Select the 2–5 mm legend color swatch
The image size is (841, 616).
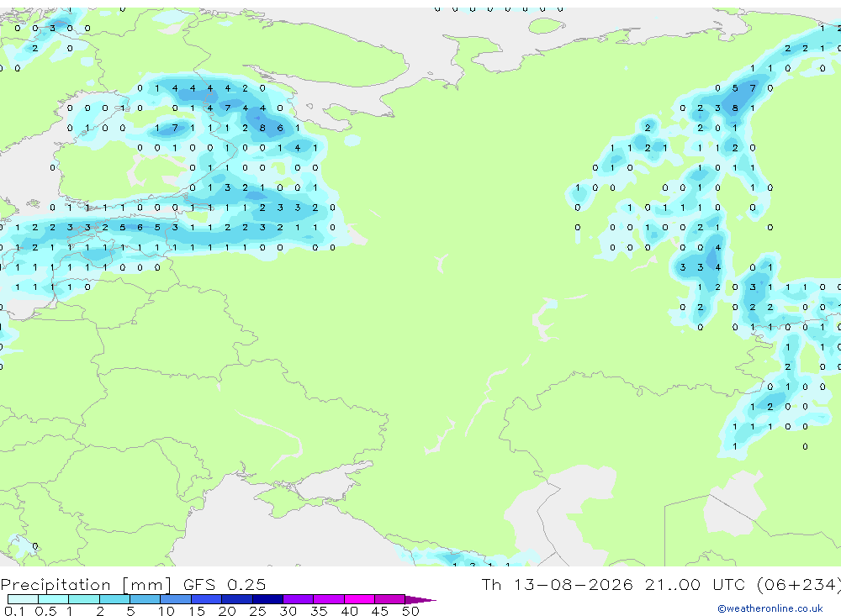click(114, 599)
